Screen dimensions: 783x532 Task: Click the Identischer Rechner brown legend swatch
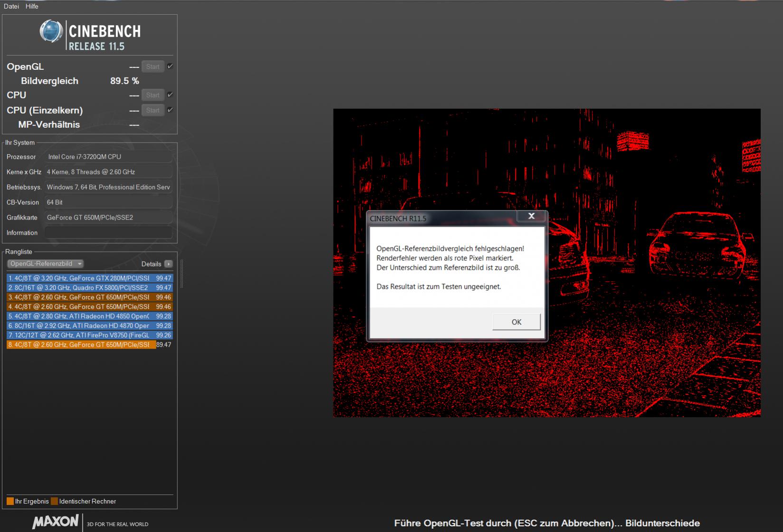click(54, 501)
